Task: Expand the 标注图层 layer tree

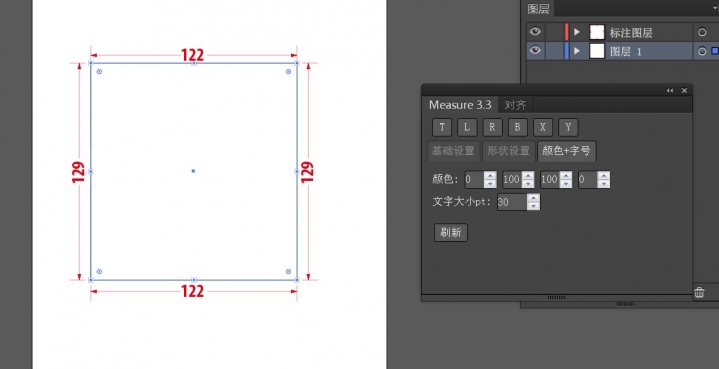Action: coord(577,32)
